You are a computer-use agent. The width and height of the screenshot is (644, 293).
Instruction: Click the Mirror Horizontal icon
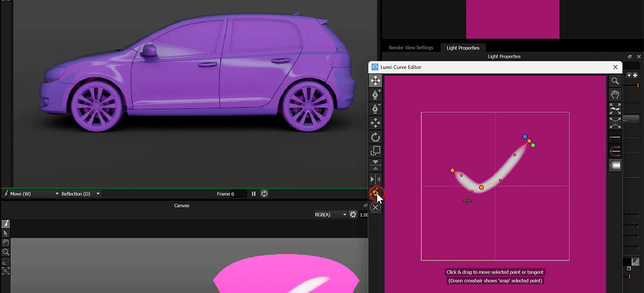pos(376,179)
